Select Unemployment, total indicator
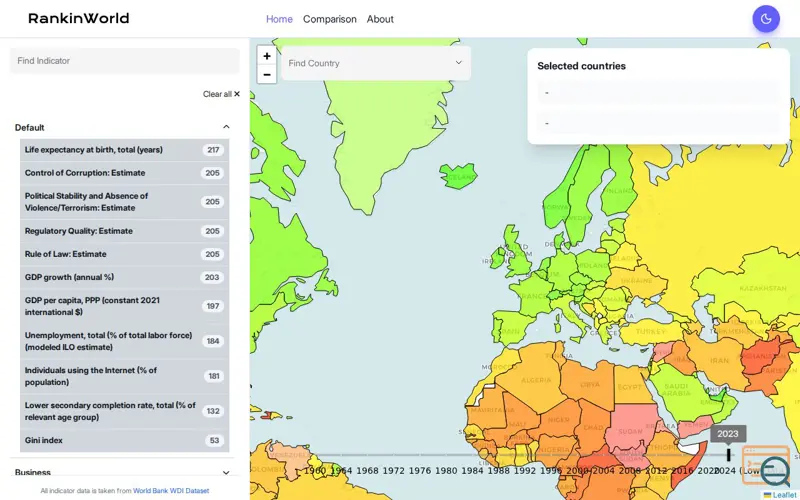This screenshot has height=500, width=800. pyautogui.click(x=124, y=341)
